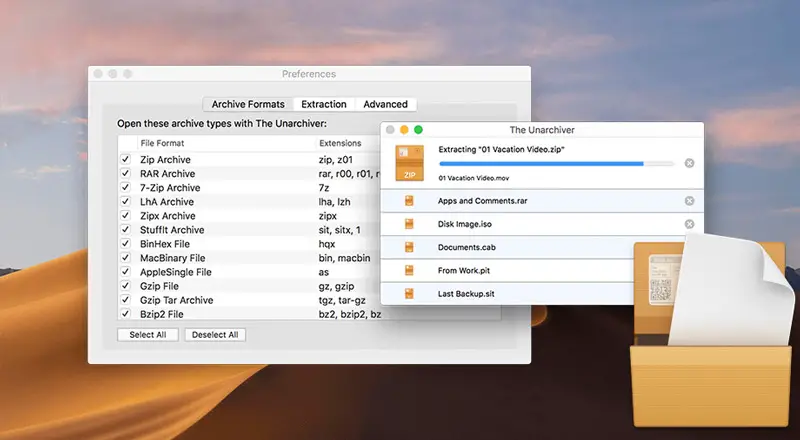Screen dimensions: 800x440
Task: Uncheck the RAR Archive checkbox
Action: point(126,174)
